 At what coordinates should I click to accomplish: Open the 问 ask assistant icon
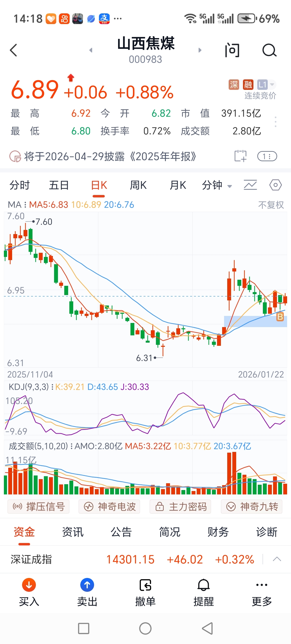pyautogui.click(x=232, y=50)
